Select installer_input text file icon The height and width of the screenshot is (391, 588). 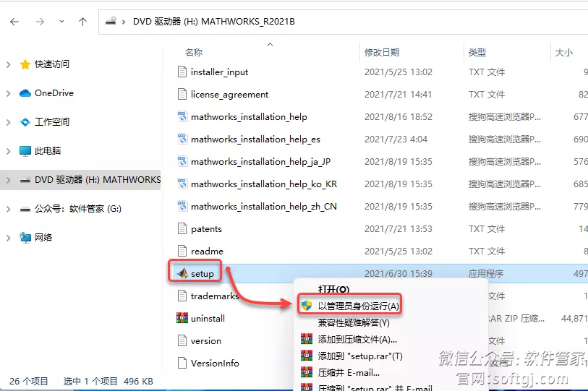point(182,72)
